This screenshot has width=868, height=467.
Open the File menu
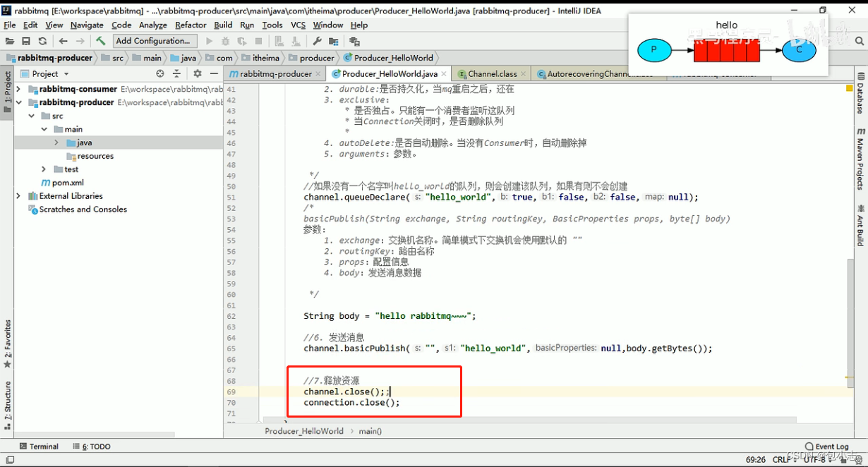point(9,25)
